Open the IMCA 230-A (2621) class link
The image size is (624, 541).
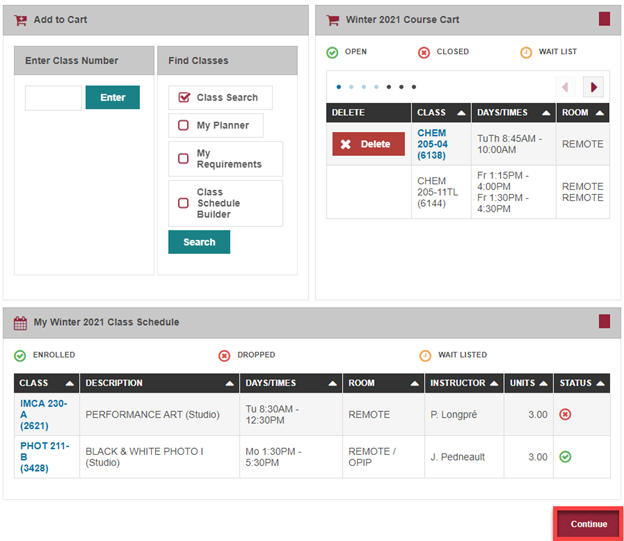44,414
